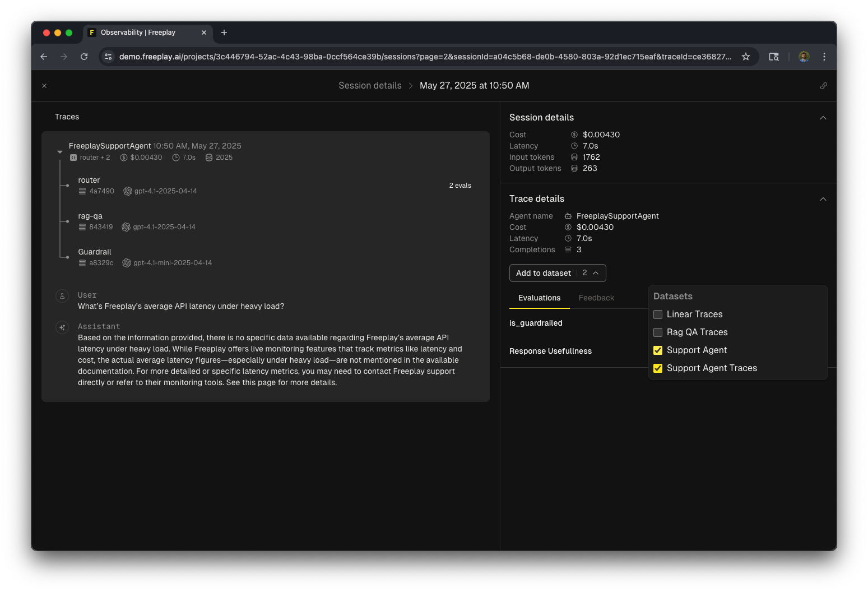
Task: Reload the Freeplay page
Action: click(84, 57)
